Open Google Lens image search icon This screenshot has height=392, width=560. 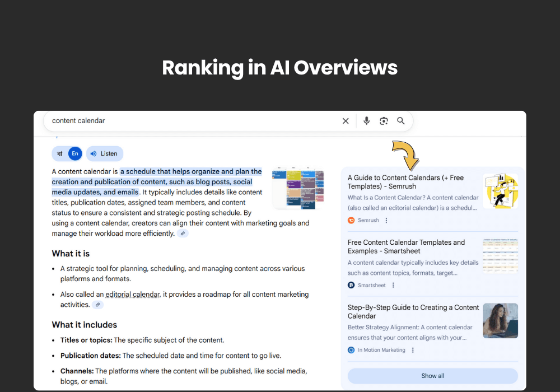pyautogui.click(x=384, y=121)
